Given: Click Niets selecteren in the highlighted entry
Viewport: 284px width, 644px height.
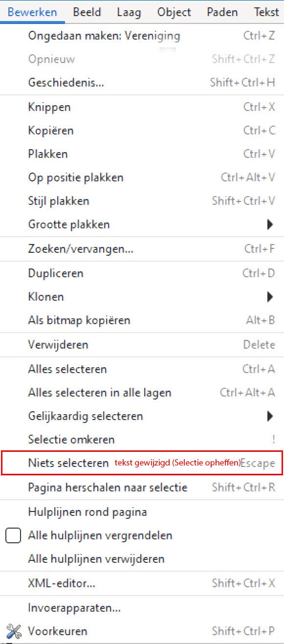Looking at the screenshot, I should 67,463.
